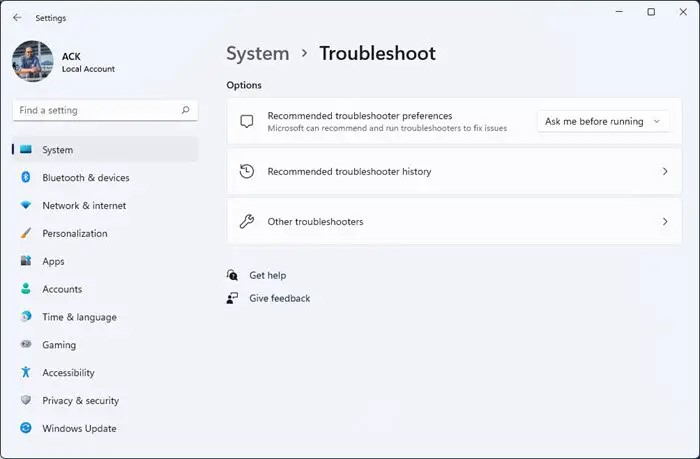
Task: Open the 'Ask me before running' dropdown
Action: [603, 122]
